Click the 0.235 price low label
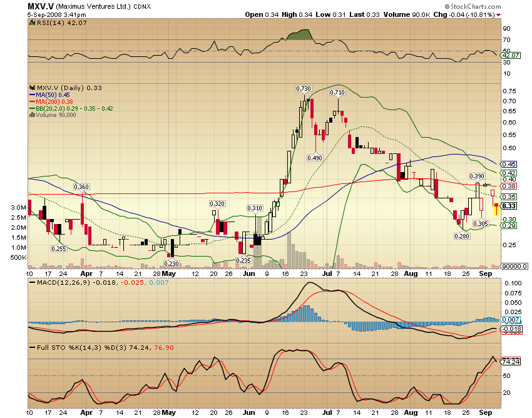Screen dimensions: 532x418 point(243,260)
